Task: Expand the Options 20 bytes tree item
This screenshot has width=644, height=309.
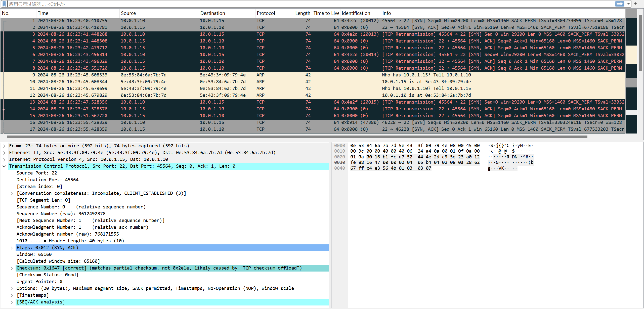Action: pos(12,289)
